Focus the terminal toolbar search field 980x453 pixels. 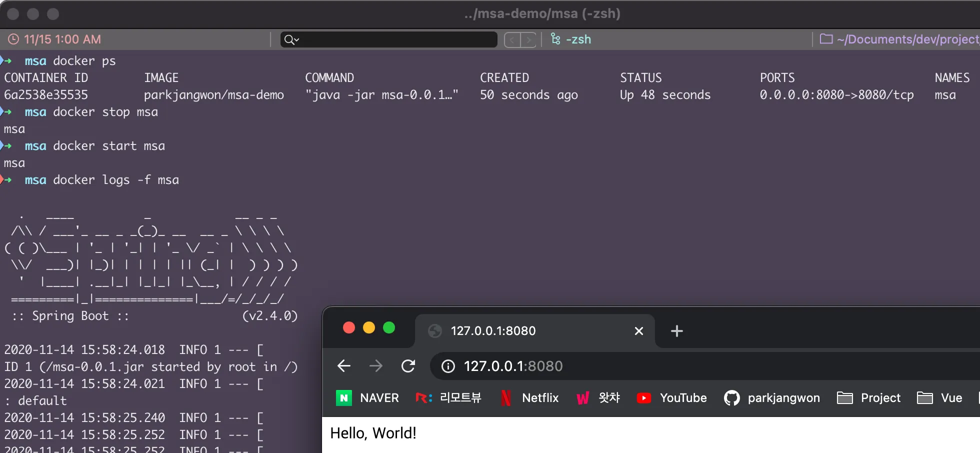click(x=388, y=39)
